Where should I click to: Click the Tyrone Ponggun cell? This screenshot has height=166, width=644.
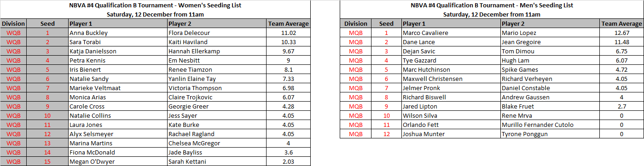(x=550, y=134)
